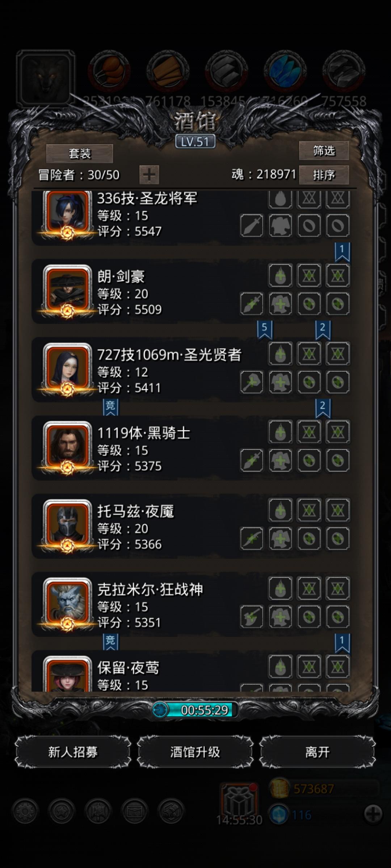Open settings gear in bottom bar
This screenshot has width=391, height=868.
tap(25, 811)
